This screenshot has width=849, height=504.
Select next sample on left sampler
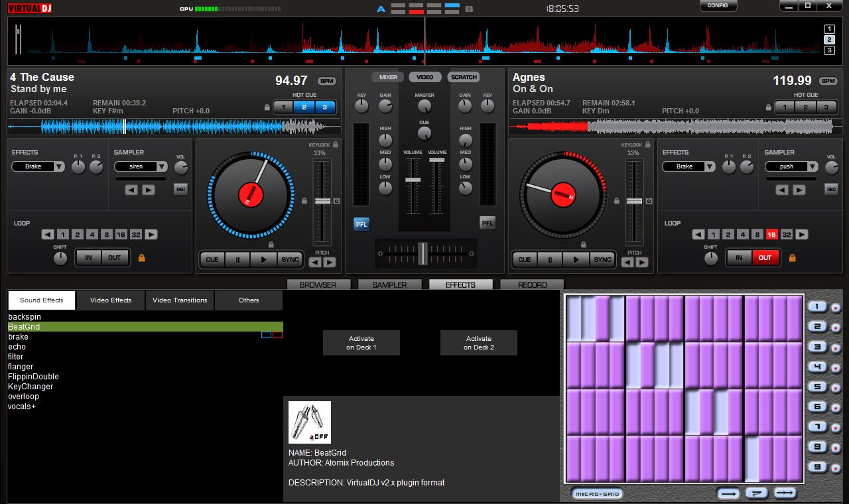[x=149, y=190]
